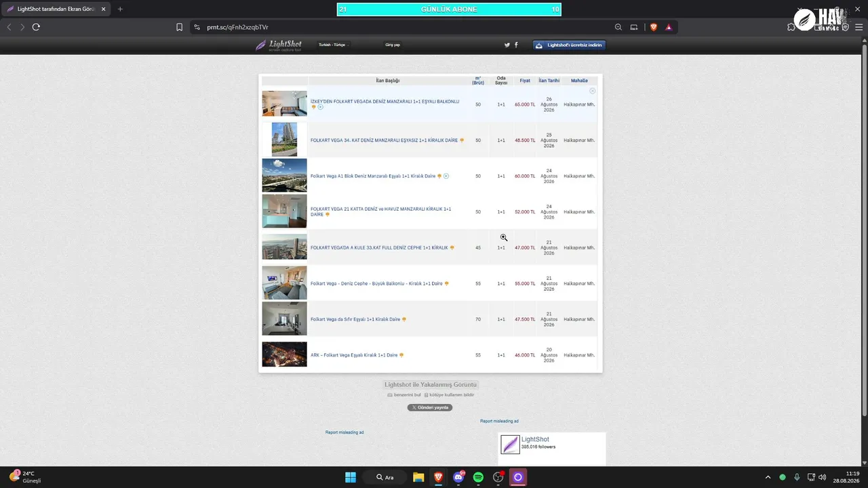Open site settings icon beside the URL
The image size is (868, 488).
click(197, 27)
